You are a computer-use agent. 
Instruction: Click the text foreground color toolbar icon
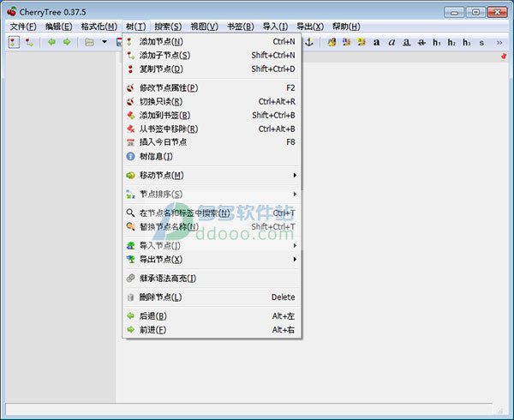tap(346, 42)
